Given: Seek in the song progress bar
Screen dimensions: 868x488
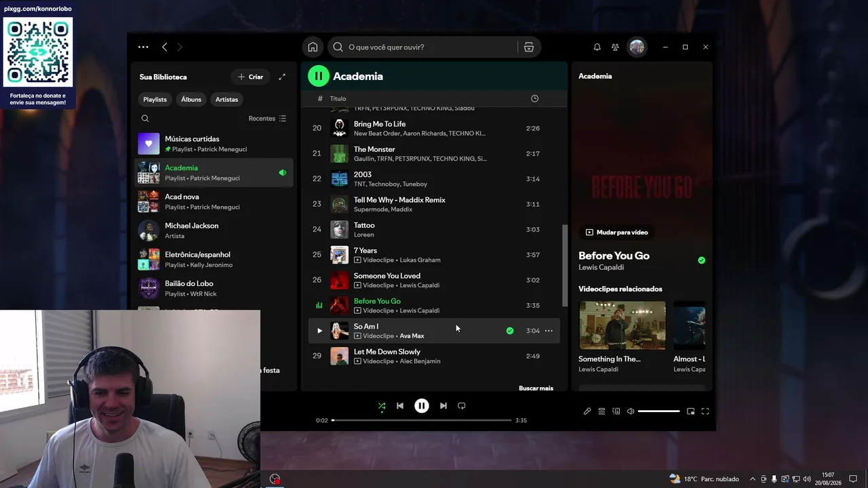Looking at the screenshot, I should point(422,420).
